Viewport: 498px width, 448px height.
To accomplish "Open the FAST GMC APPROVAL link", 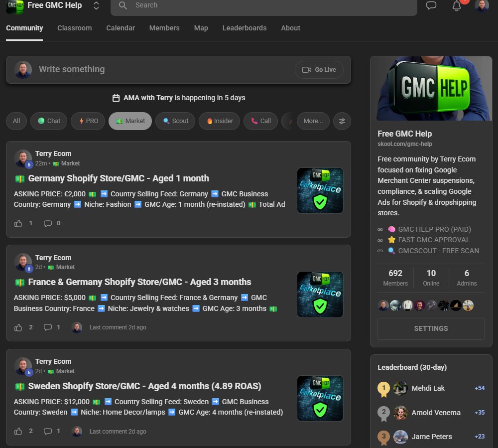I will (434, 240).
